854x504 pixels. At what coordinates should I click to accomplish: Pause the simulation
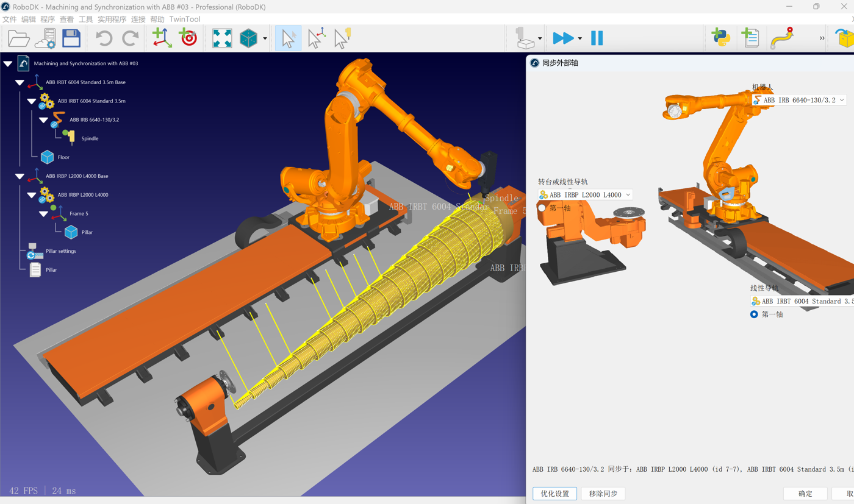[597, 38]
